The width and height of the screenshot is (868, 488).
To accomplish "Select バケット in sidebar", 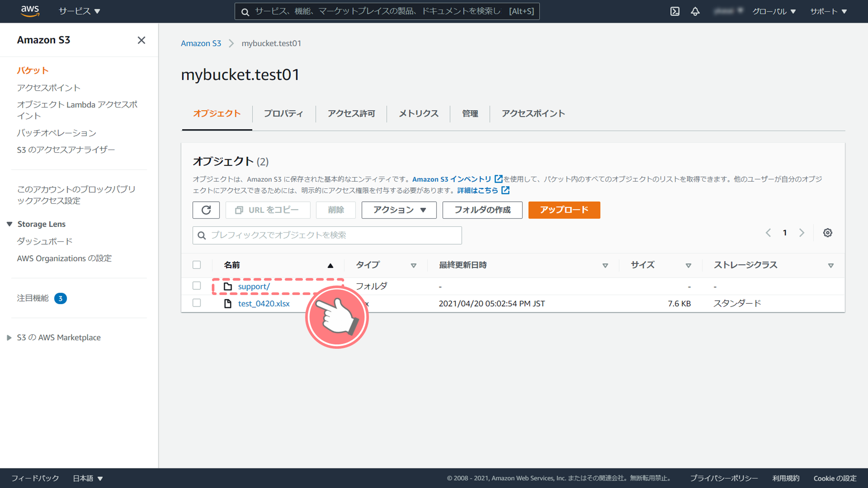I will (x=33, y=70).
